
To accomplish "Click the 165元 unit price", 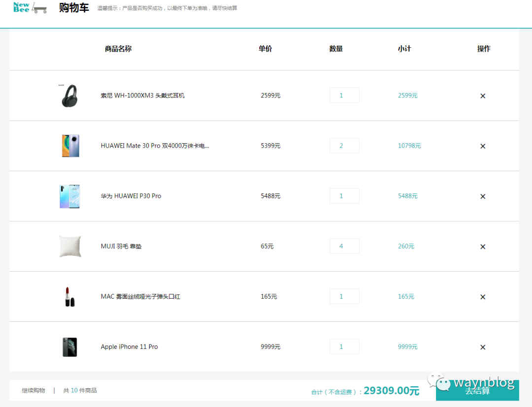I will pyautogui.click(x=269, y=297).
